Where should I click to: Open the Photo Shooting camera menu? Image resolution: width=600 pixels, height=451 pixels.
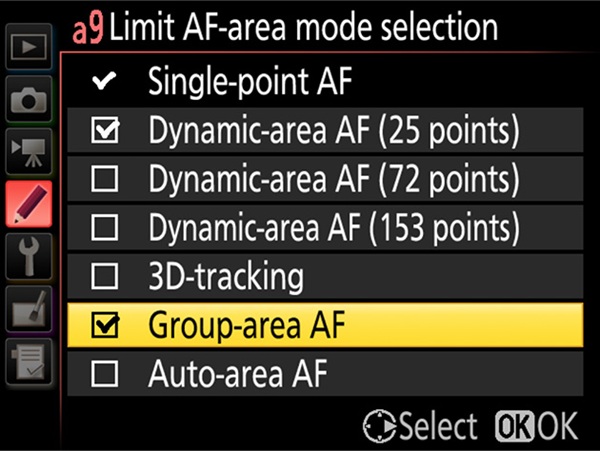[30, 102]
